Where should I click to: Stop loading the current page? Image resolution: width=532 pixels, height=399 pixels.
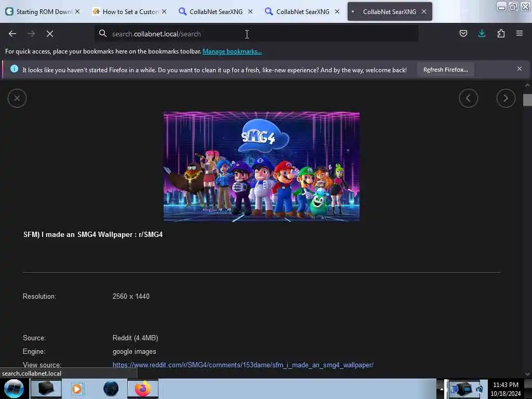50,34
